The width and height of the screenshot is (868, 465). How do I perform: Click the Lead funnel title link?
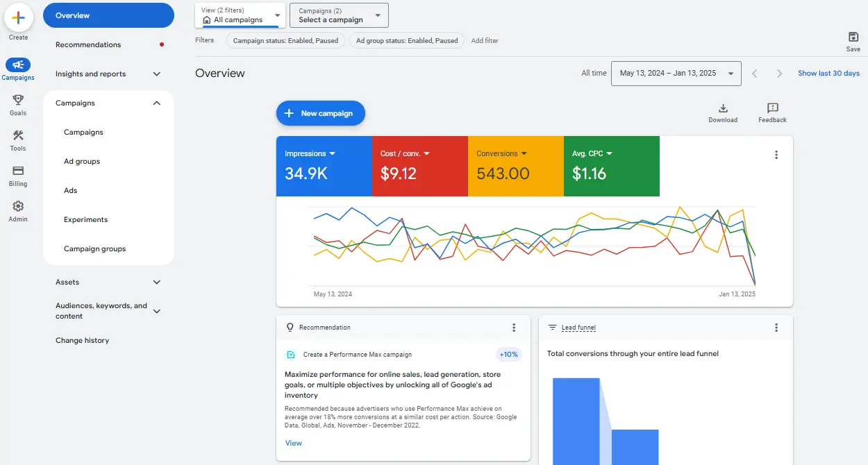click(x=578, y=328)
